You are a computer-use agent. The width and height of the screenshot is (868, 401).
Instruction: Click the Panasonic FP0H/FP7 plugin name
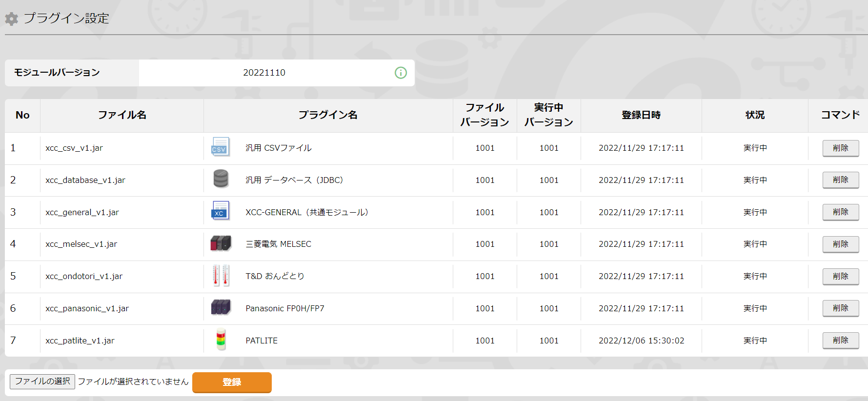click(285, 308)
